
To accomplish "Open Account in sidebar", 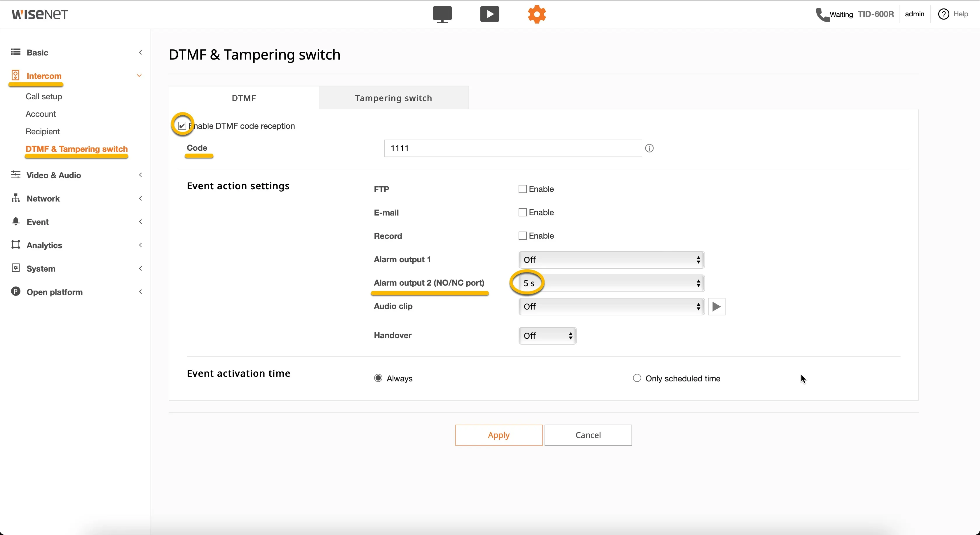I will (41, 114).
